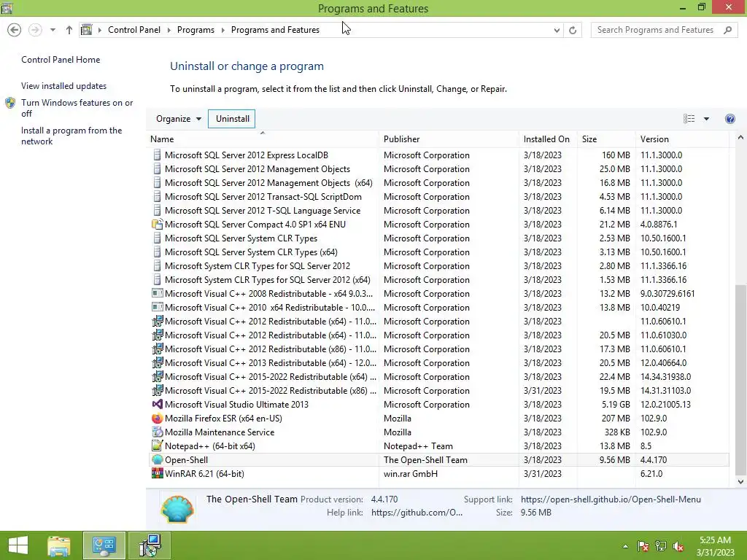Select the WinRAR 6.21 icon
The image size is (747, 560).
click(x=158, y=473)
